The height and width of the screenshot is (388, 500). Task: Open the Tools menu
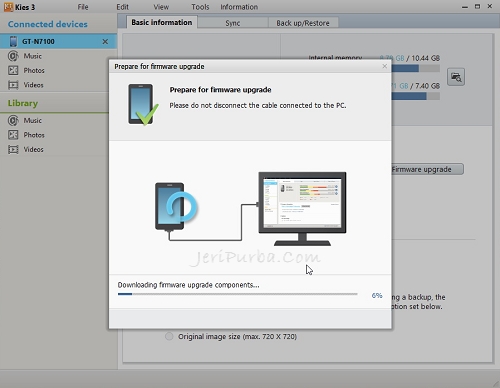pyautogui.click(x=200, y=7)
